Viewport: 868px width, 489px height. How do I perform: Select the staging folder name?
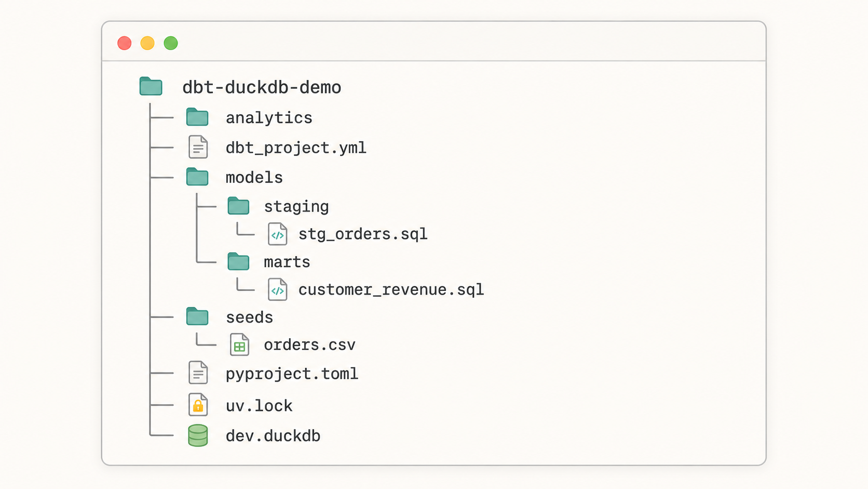(x=296, y=207)
